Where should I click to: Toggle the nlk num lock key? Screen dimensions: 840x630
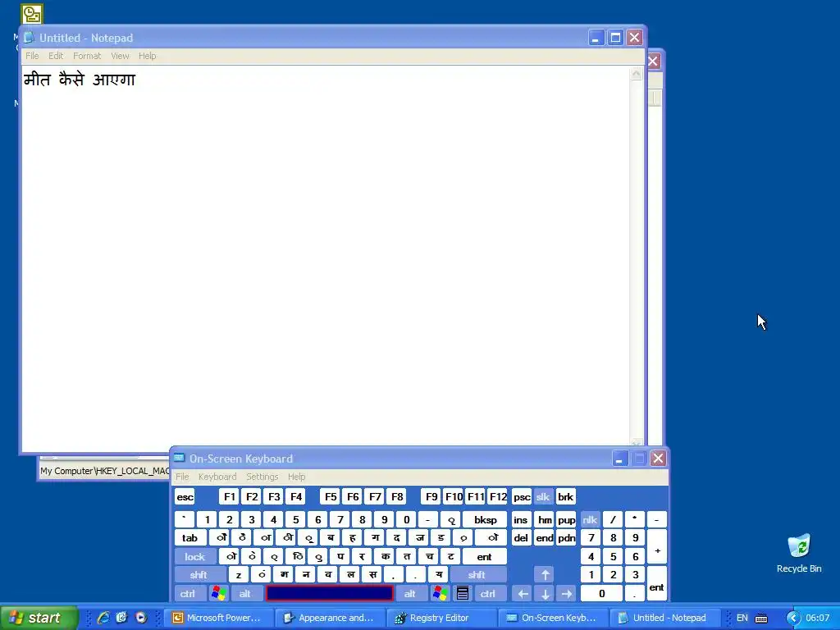click(590, 519)
